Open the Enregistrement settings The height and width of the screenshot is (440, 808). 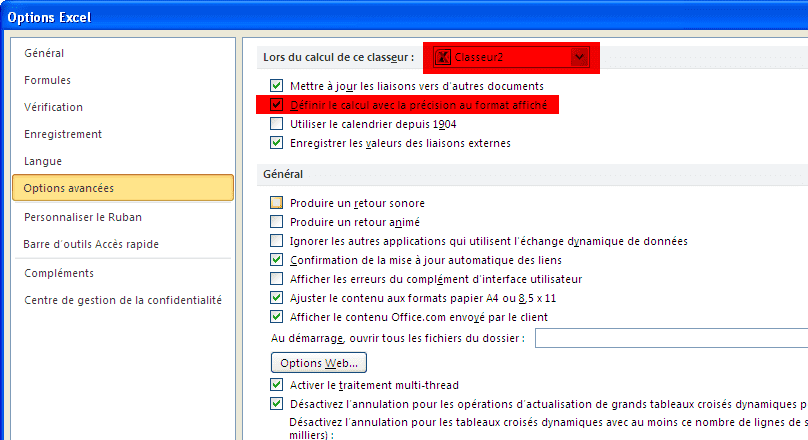63,134
